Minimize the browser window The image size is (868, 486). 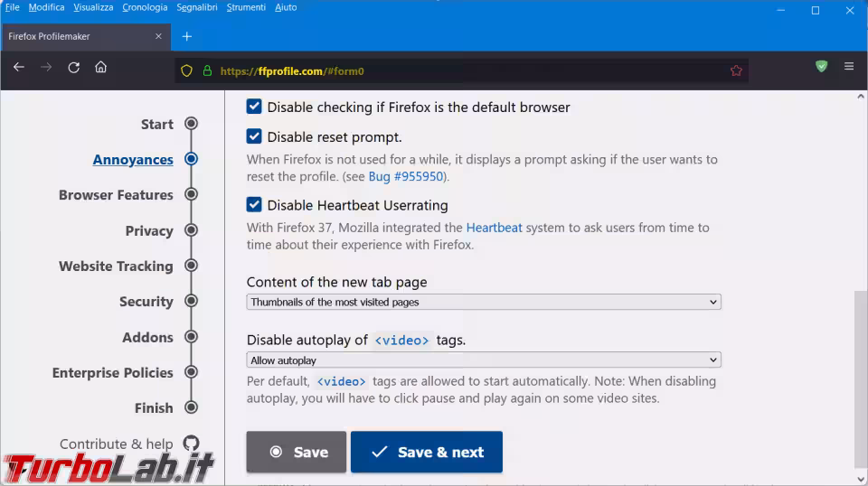coord(780,10)
